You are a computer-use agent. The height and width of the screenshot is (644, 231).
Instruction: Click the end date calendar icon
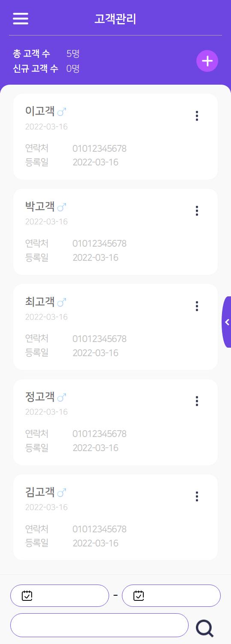(x=139, y=595)
